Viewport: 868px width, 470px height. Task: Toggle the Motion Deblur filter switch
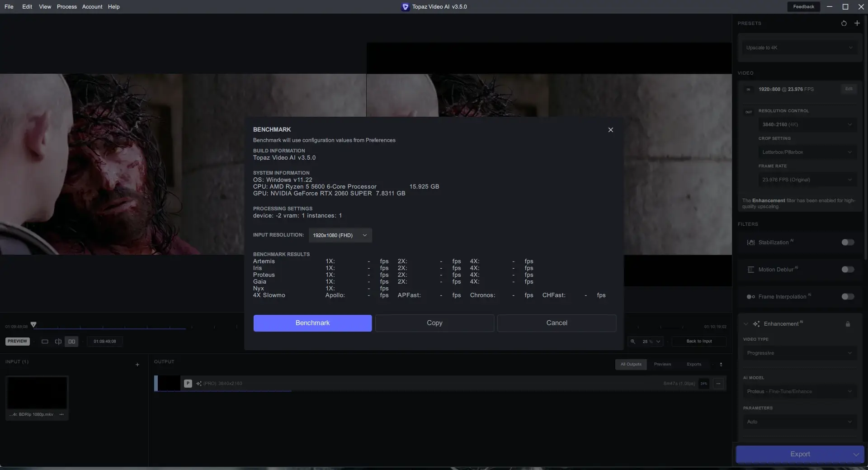click(848, 270)
